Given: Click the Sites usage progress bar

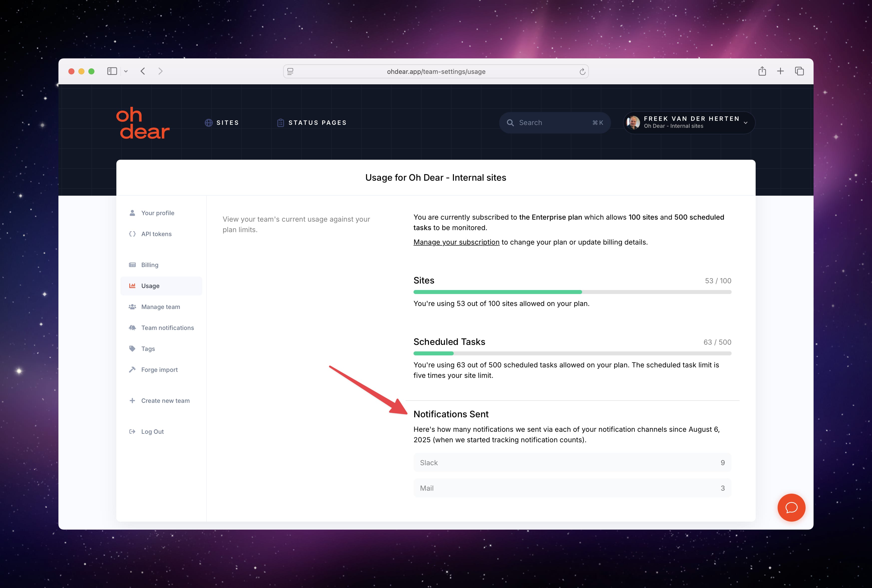Looking at the screenshot, I should [572, 292].
